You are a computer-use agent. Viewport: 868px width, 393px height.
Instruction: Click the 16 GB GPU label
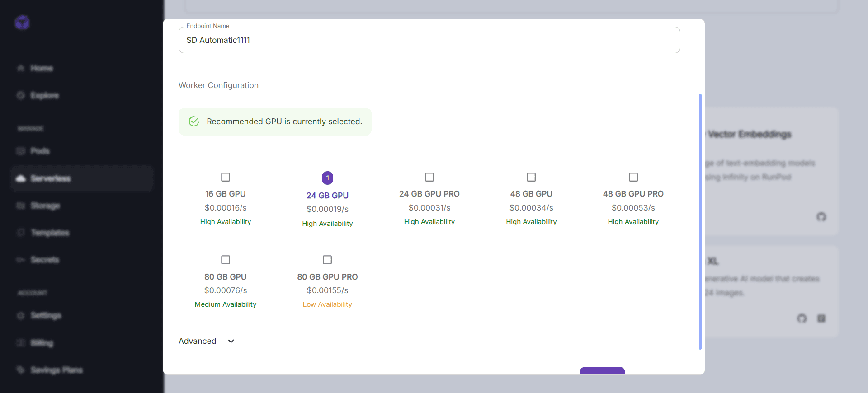226,194
